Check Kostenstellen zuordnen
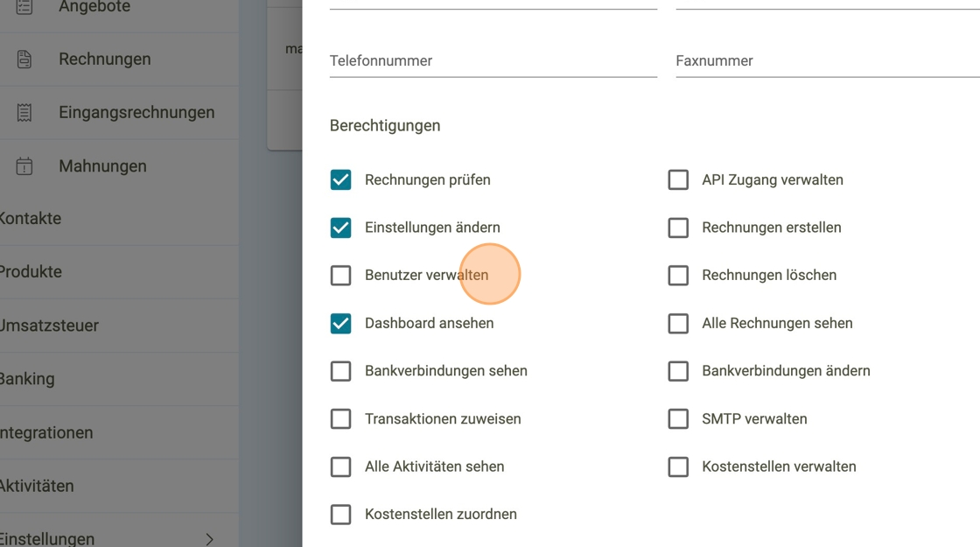This screenshot has width=980, height=547. click(340, 515)
